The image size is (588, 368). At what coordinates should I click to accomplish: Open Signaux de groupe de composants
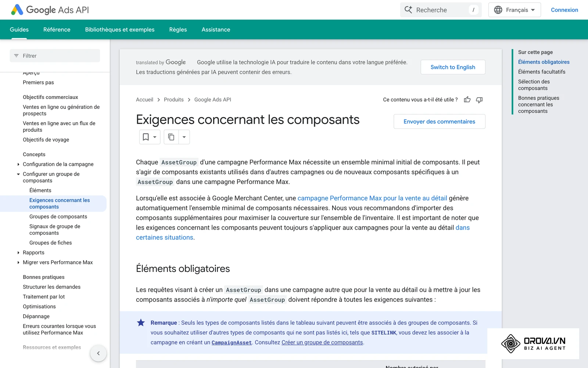click(x=55, y=230)
